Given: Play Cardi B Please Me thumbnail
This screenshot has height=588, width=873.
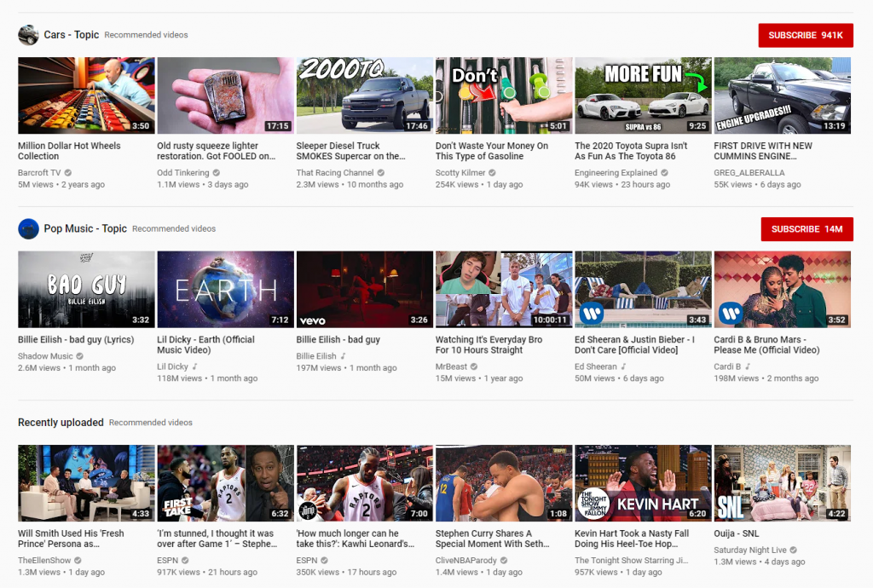Looking at the screenshot, I should pyautogui.click(x=783, y=289).
